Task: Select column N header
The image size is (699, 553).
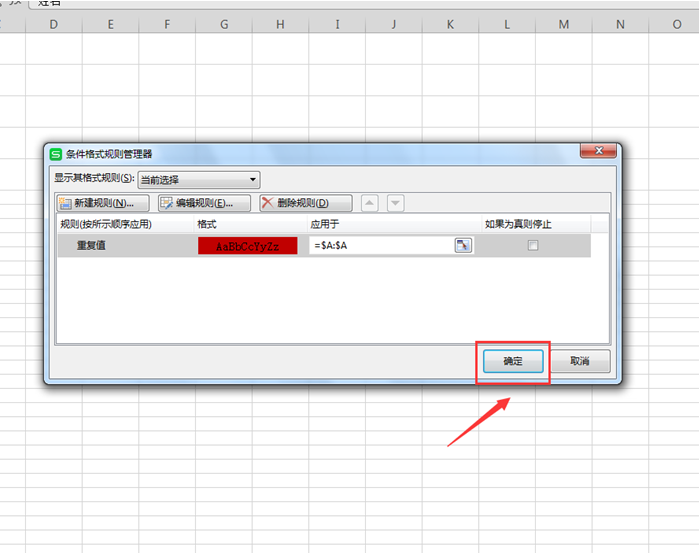Action: pos(620,24)
